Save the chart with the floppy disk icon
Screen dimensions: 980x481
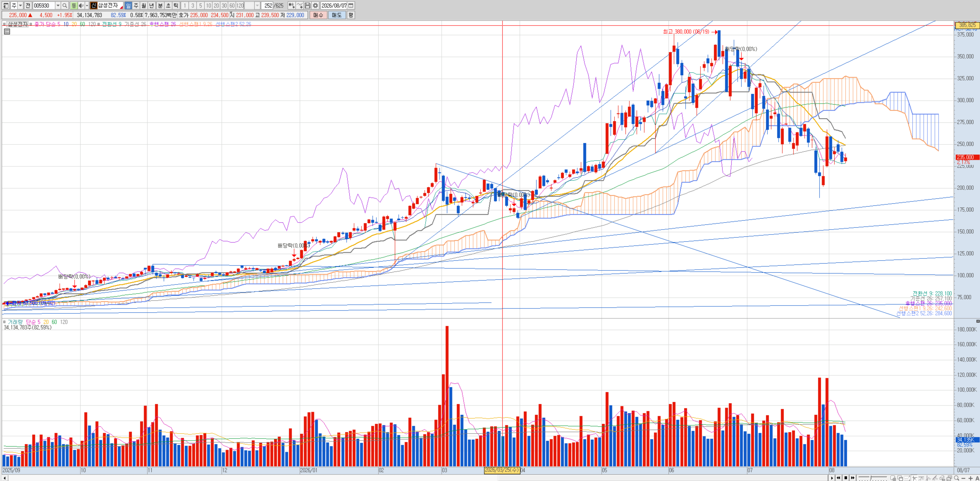click(x=307, y=5)
